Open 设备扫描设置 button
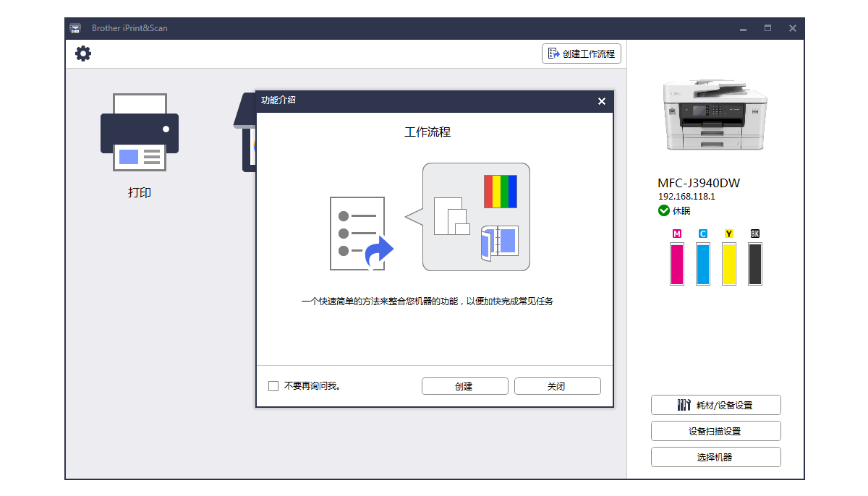The width and height of the screenshot is (868, 496). [715, 431]
